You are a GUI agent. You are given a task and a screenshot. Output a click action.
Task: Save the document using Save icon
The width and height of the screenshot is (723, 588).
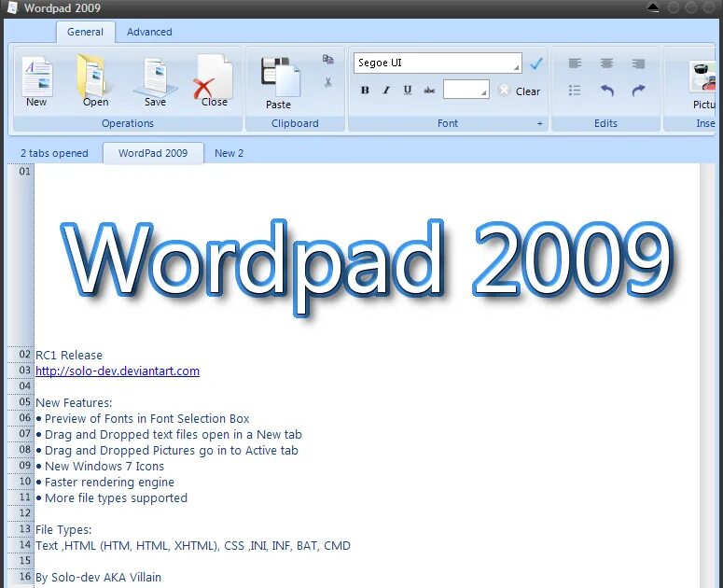click(155, 81)
